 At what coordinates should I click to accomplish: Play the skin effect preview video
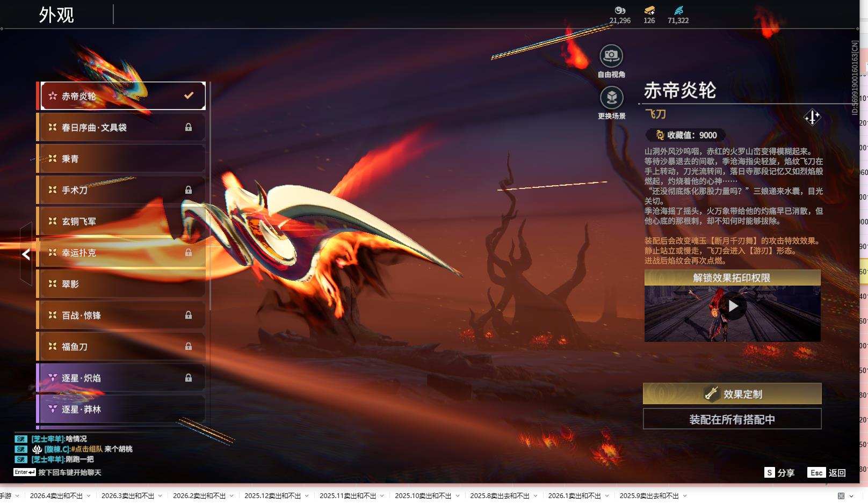click(733, 306)
